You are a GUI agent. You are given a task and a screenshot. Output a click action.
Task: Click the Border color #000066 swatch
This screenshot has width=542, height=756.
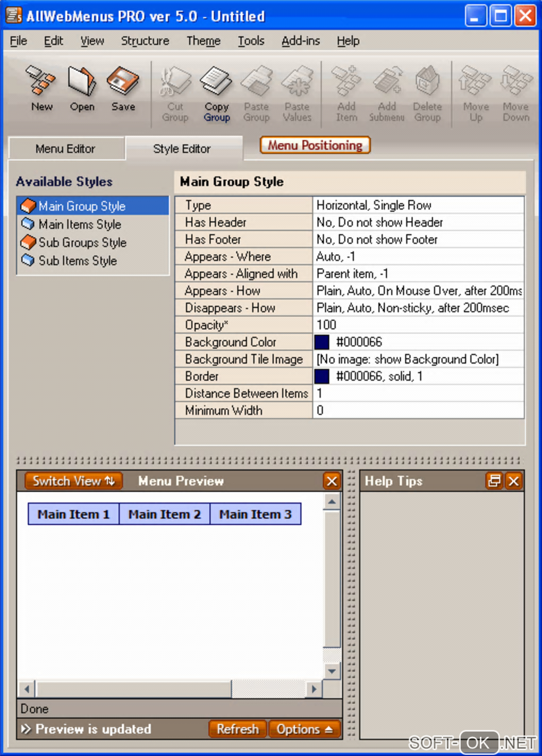tap(322, 376)
